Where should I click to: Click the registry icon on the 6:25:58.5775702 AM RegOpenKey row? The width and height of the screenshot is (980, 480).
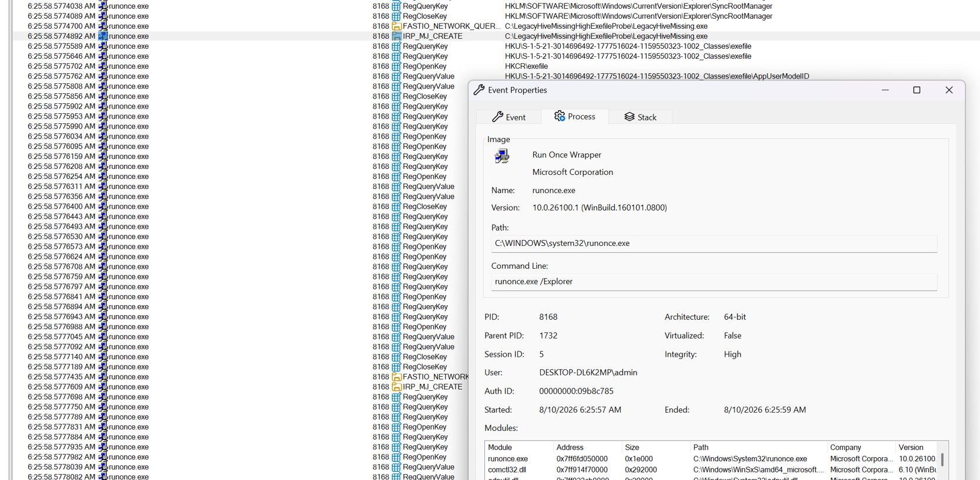point(396,66)
